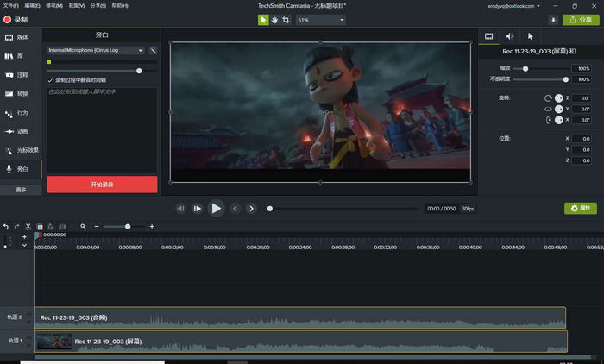Redo action in timeline toolbar
The width and height of the screenshot is (604, 364).
pyautogui.click(x=16, y=227)
